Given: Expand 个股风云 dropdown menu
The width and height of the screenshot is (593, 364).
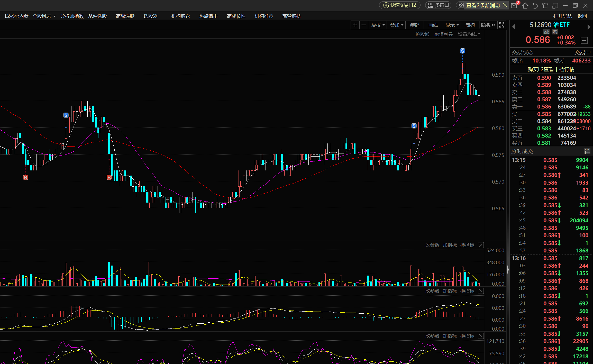Looking at the screenshot, I should 44,16.
